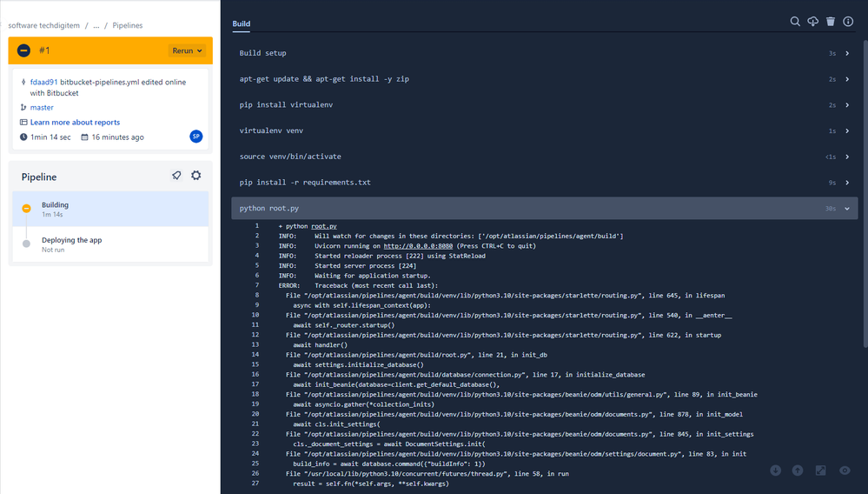Screen dimensions: 868x494
Task: Click log line number 7
Action: tap(257, 285)
